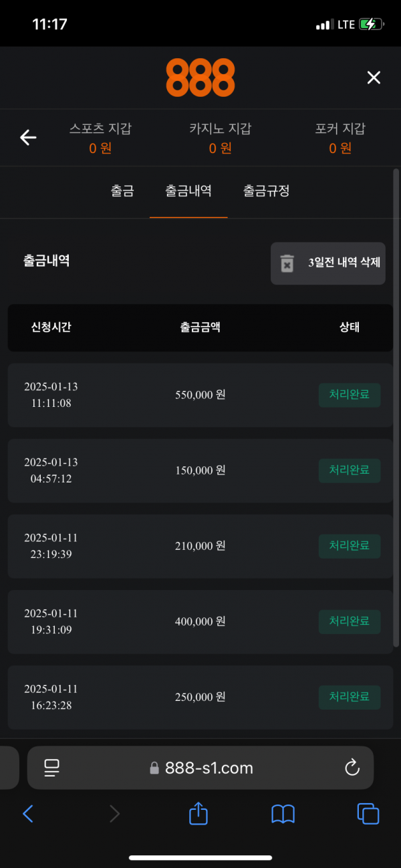The image size is (401, 868).
Task: Click the trash can delete icon
Action: 287,263
